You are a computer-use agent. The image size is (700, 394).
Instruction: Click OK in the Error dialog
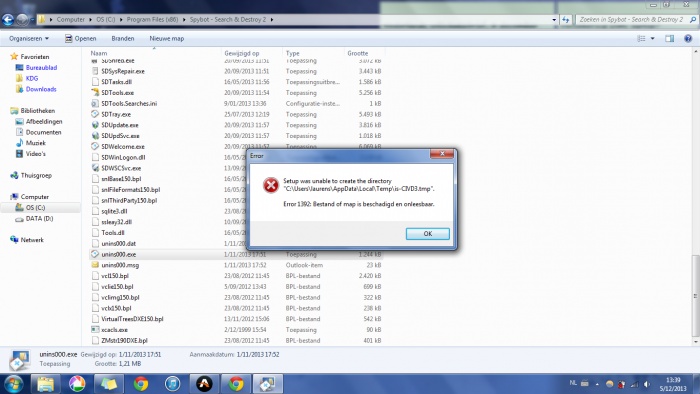click(427, 234)
